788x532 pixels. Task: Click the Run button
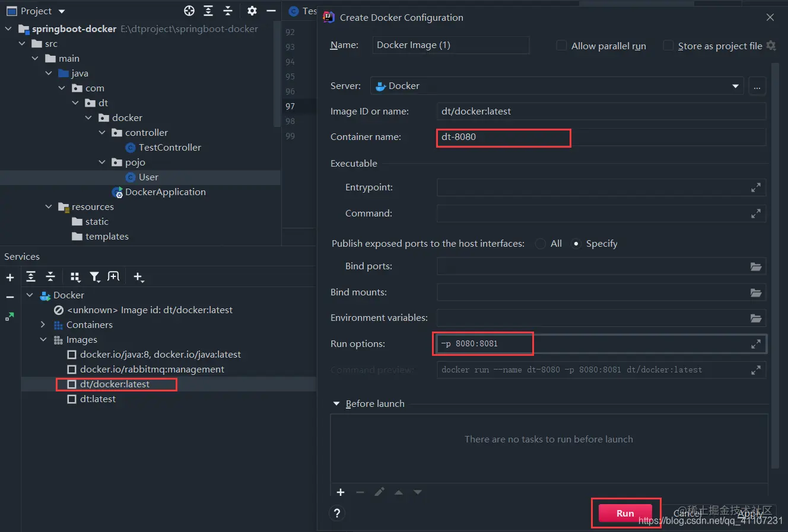(x=625, y=514)
